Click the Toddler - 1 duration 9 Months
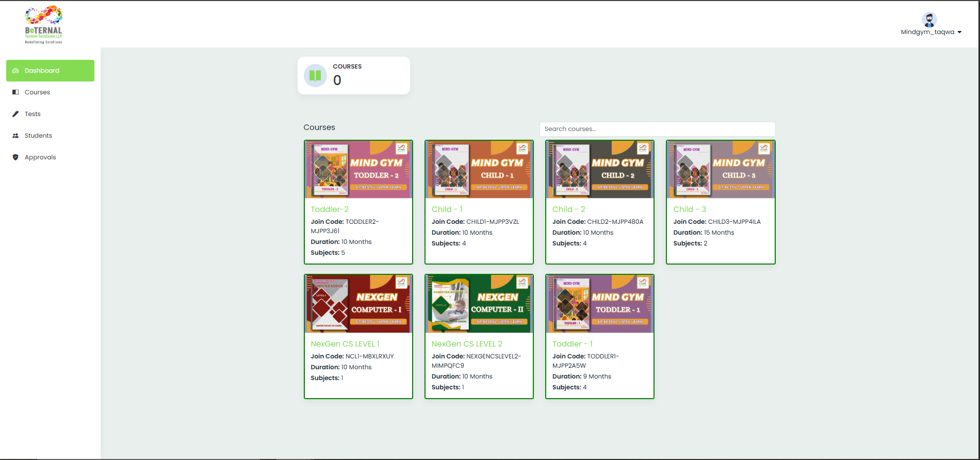The image size is (980, 460). click(582, 376)
